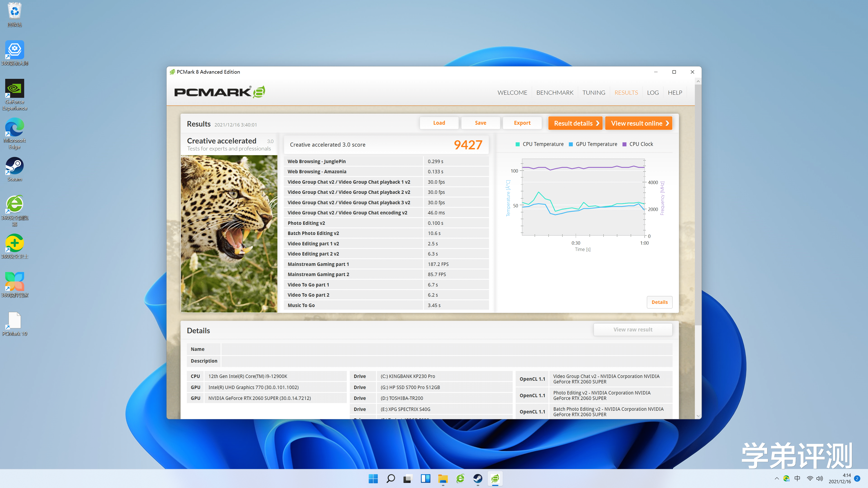Open the Recycle Bin on desktop
Screen dimensions: 868x488
(x=14, y=11)
